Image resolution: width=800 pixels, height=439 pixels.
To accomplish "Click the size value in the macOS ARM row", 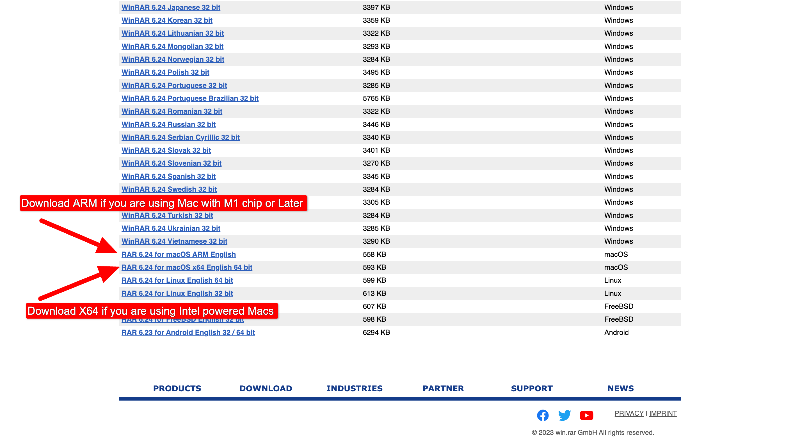I will [374, 254].
